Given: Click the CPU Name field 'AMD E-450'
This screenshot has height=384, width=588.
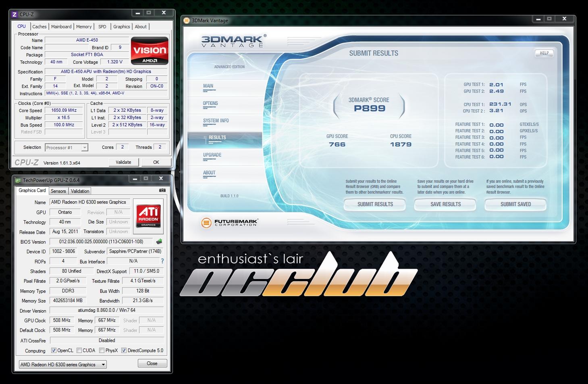Looking at the screenshot, I should [87, 40].
